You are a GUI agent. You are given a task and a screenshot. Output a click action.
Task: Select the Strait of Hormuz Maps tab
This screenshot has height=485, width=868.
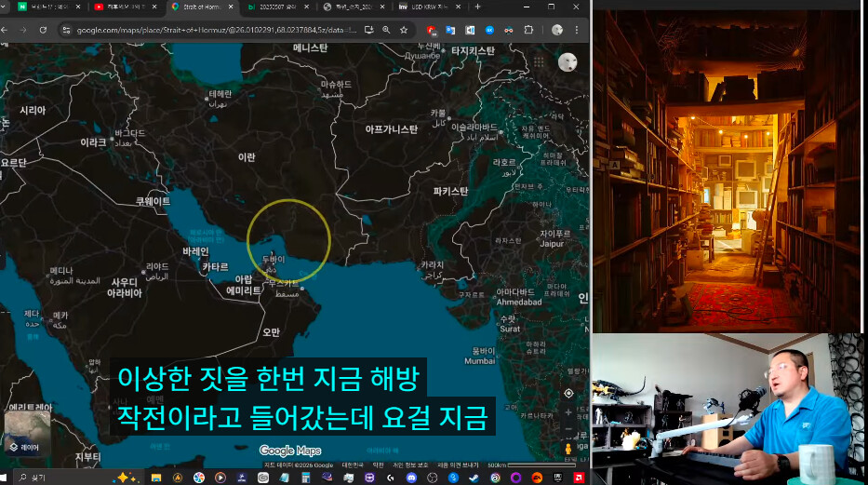(x=202, y=7)
